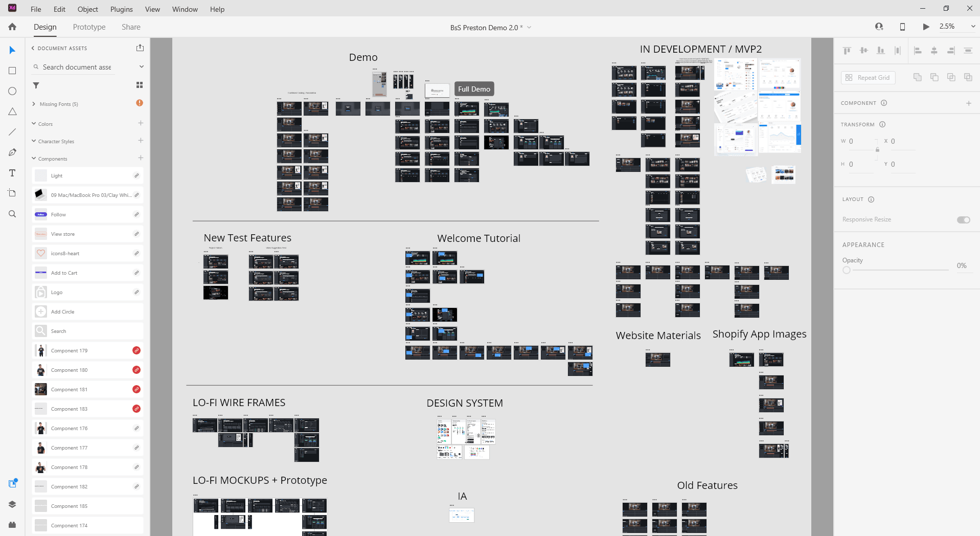Image resolution: width=980 pixels, height=536 pixels.
Task: Select the Ellipse tool
Action: coord(12,91)
